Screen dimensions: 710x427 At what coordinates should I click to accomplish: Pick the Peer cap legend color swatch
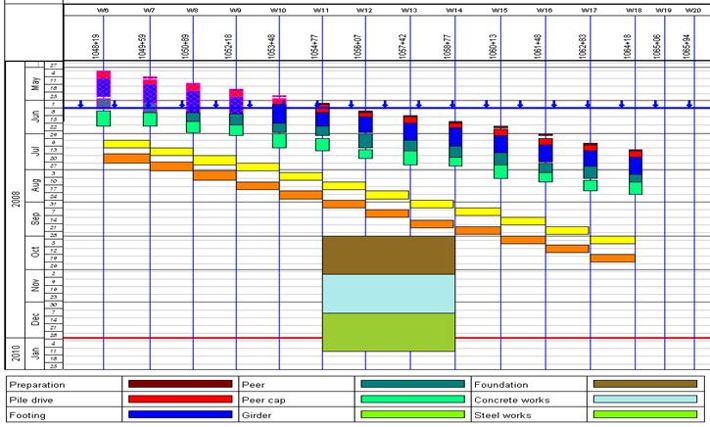(413, 399)
